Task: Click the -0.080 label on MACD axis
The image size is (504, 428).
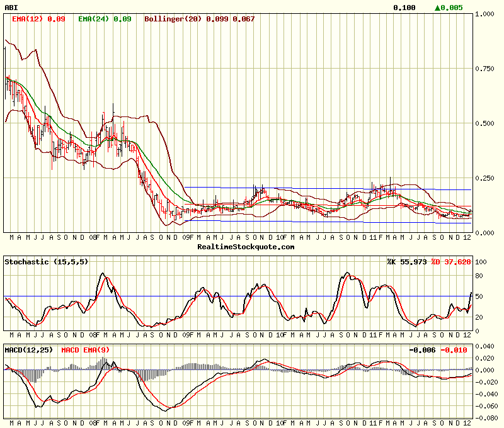Action: pos(486,418)
